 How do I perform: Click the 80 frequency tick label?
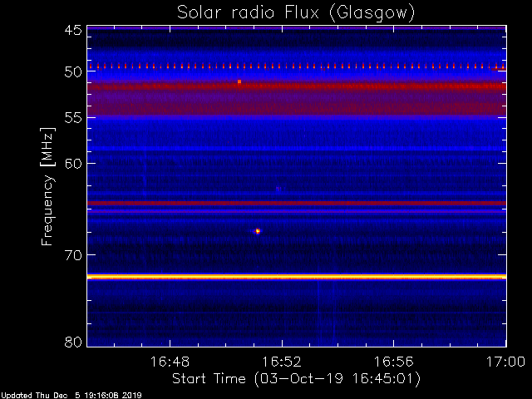tap(73, 342)
